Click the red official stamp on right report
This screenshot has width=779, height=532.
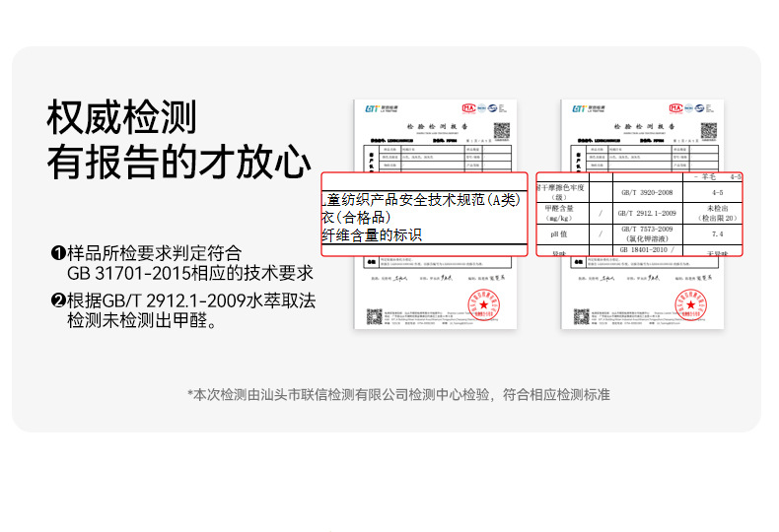tap(690, 304)
